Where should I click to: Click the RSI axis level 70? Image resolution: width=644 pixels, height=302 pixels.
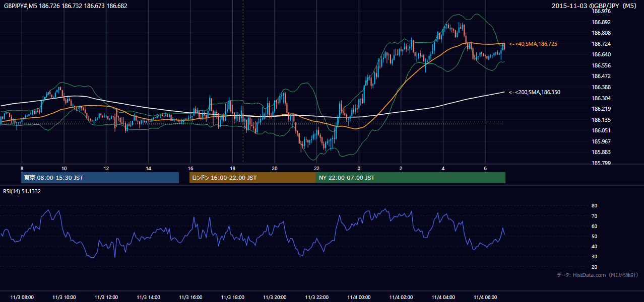[594, 216]
